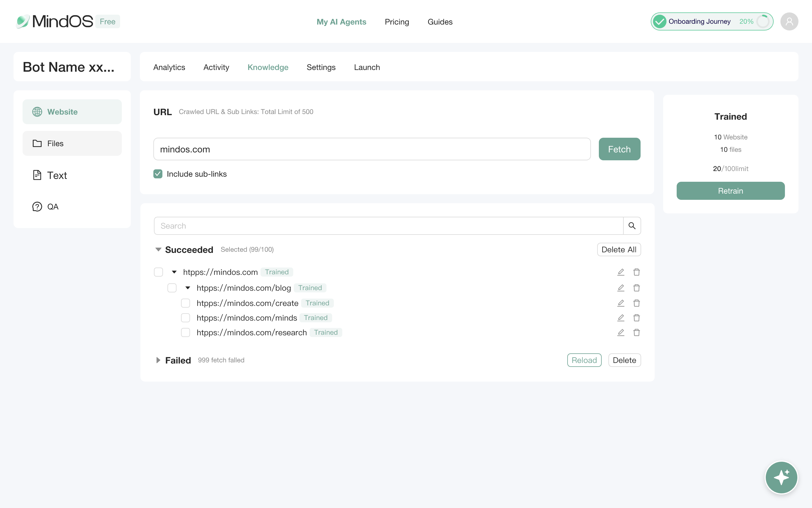Click the Bot Name title
Screen dimensions: 812x508
point(69,67)
